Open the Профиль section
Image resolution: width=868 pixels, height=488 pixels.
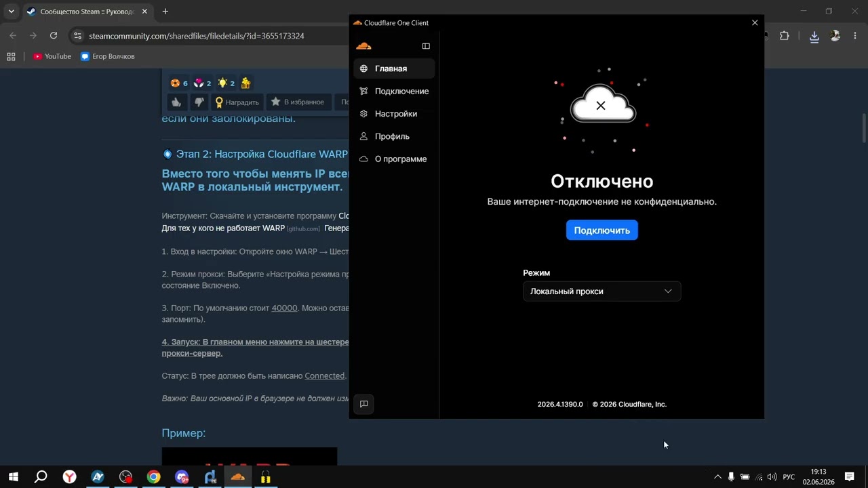(x=394, y=136)
